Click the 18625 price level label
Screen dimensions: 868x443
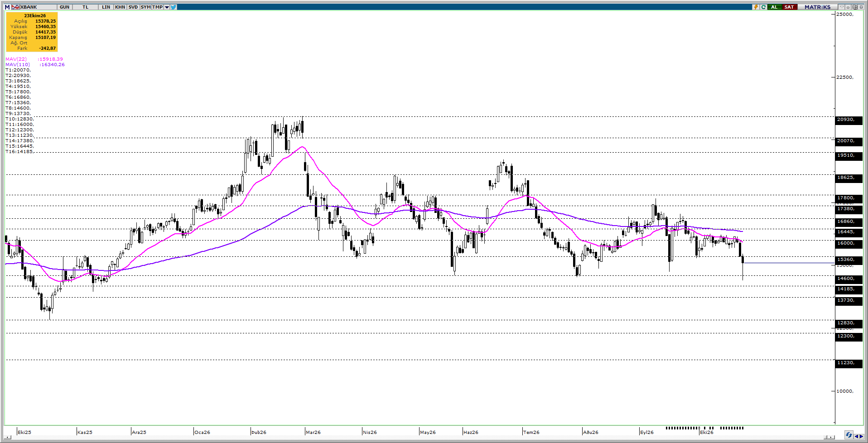pos(849,178)
